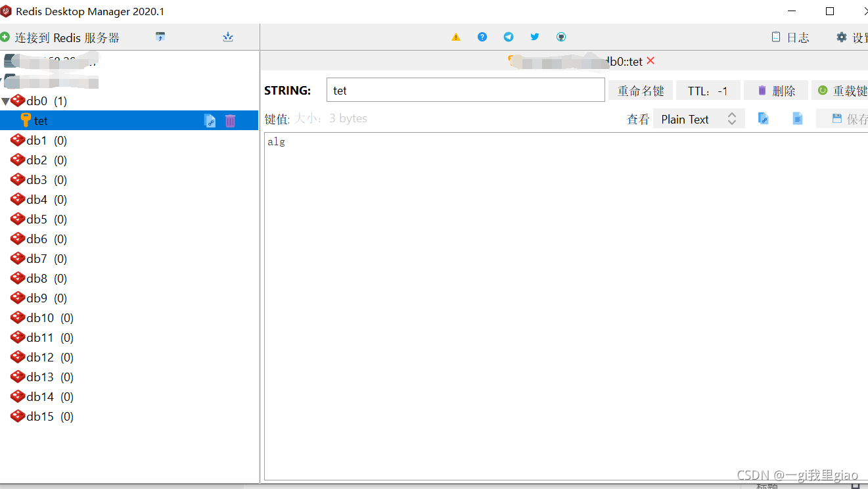Click the rename key (重命名键) button
868x489 pixels.
click(x=641, y=91)
